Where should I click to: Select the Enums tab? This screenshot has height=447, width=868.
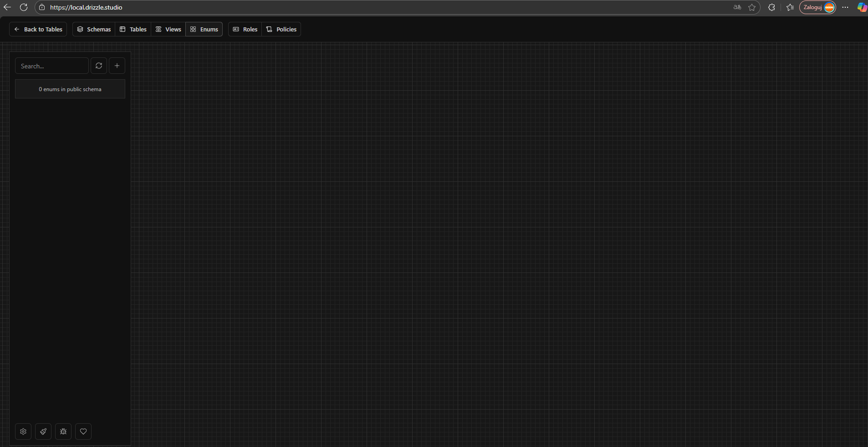tap(204, 29)
